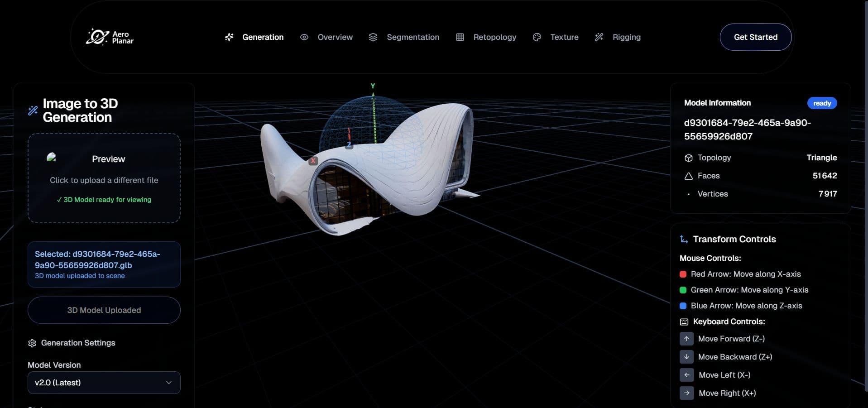This screenshot has height=408, width=868.
Task: Click the Aero Planar logo icon
Action: (x=97, y=37)
